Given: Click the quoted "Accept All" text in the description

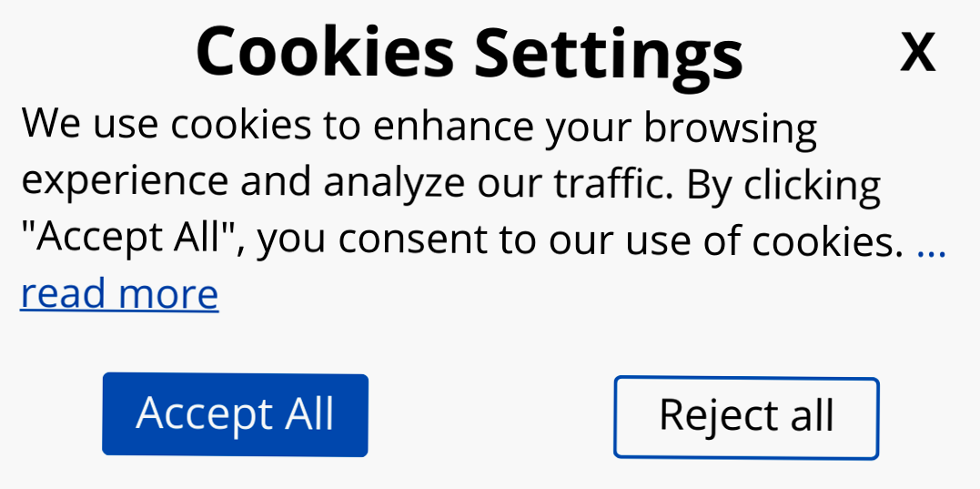Looking at the screenshot, I should (122, 239).
